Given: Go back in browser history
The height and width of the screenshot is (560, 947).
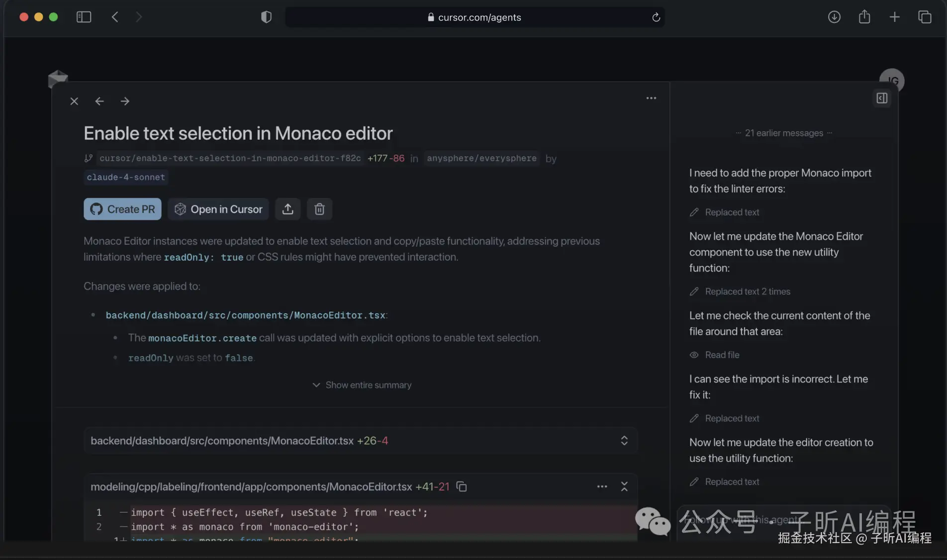Looking at the screenshot, I should coord(115,17).
